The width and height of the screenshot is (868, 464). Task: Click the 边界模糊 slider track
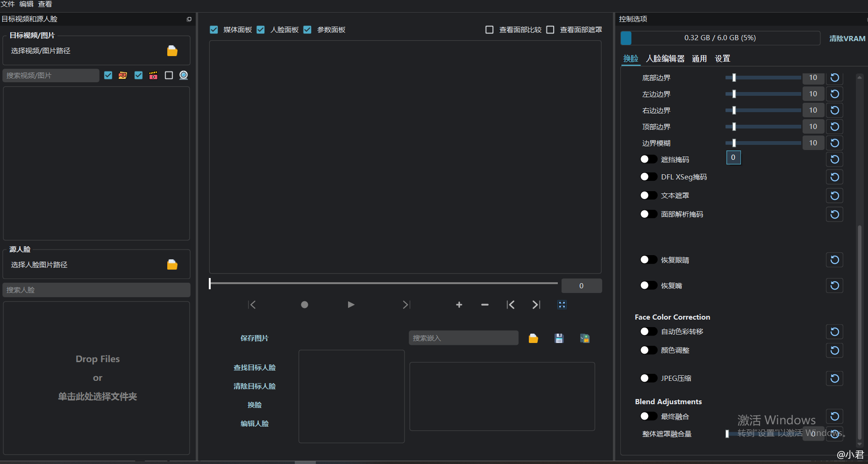(x=763, y=143)
